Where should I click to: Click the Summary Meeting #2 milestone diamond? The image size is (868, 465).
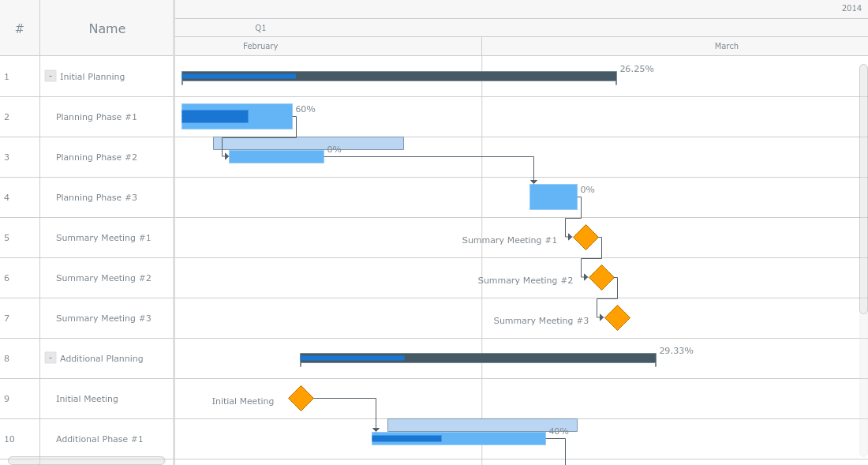(601, 277)
